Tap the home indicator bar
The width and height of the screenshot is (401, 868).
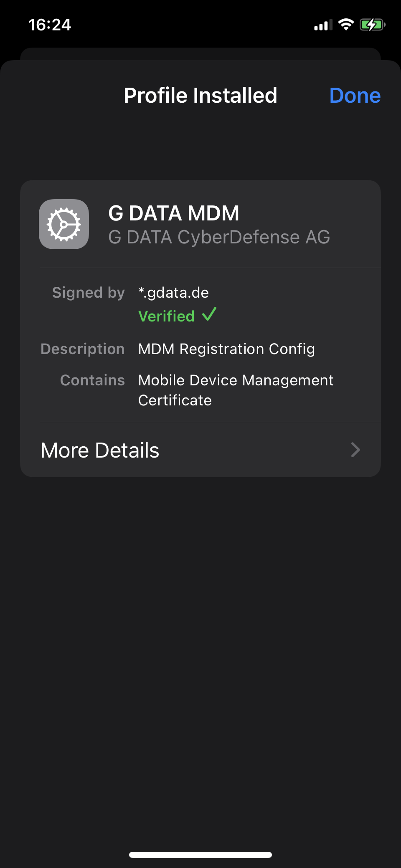[200, 855]
